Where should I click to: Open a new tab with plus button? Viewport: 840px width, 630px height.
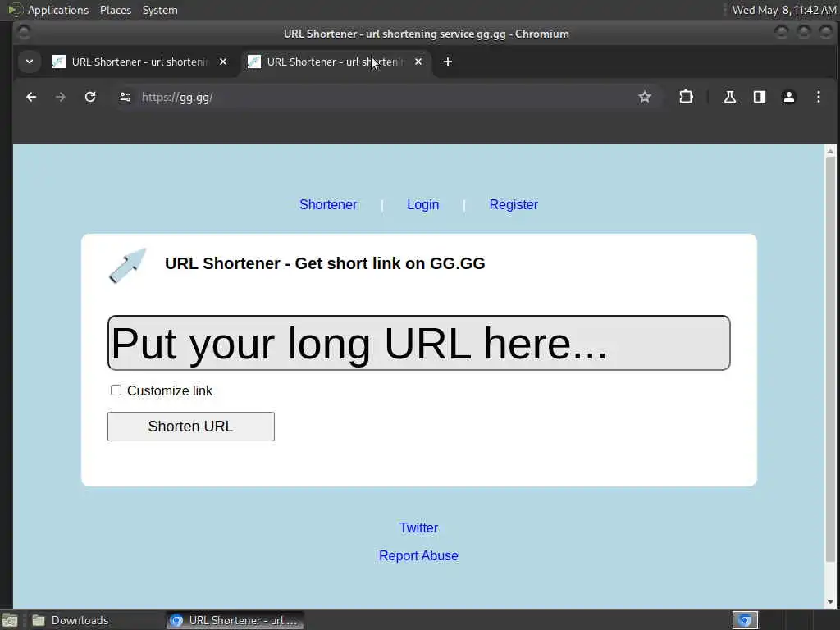coord(448,62)
